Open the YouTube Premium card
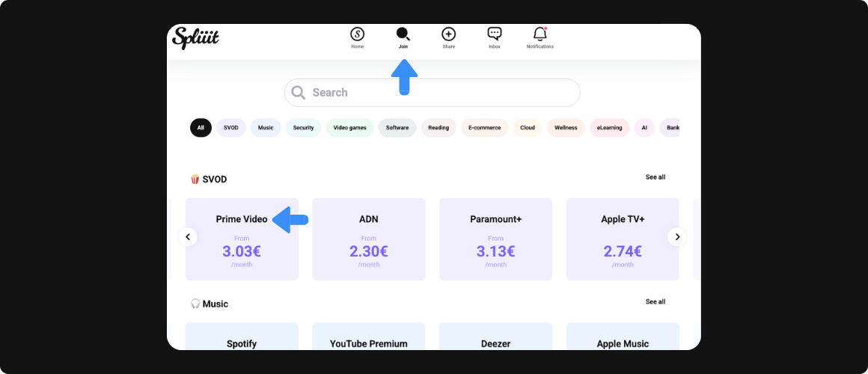The image size is (868, 374). (369, 337)
